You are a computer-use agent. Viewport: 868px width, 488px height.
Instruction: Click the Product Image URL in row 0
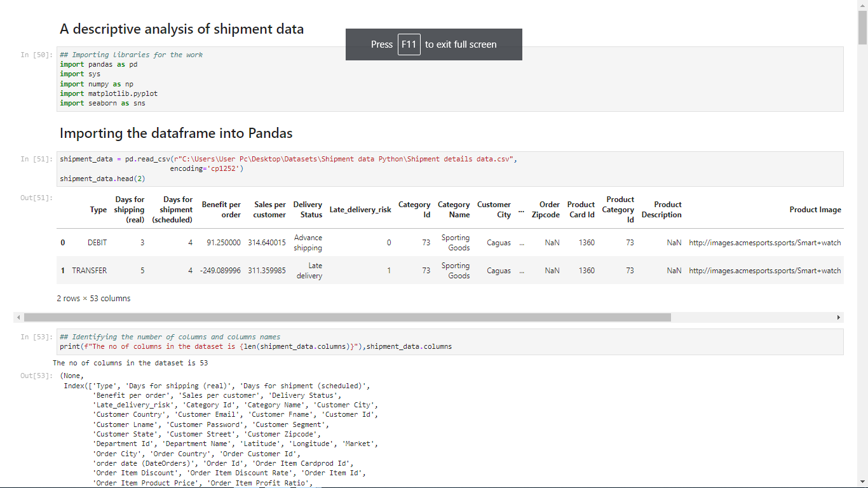tap(764, 243)
